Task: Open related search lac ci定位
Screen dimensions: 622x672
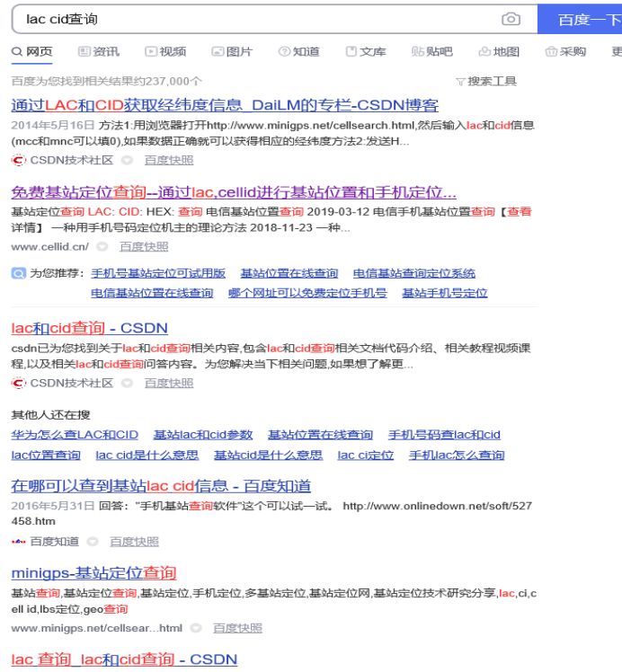Action: tap(365, 455)
